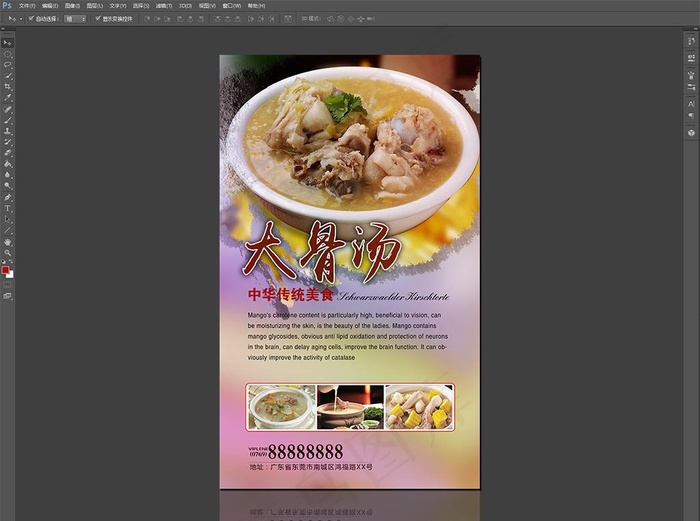Swap foreground and background colors
The width and height of the screenshot is (700, 521).
tap(11, 262)
